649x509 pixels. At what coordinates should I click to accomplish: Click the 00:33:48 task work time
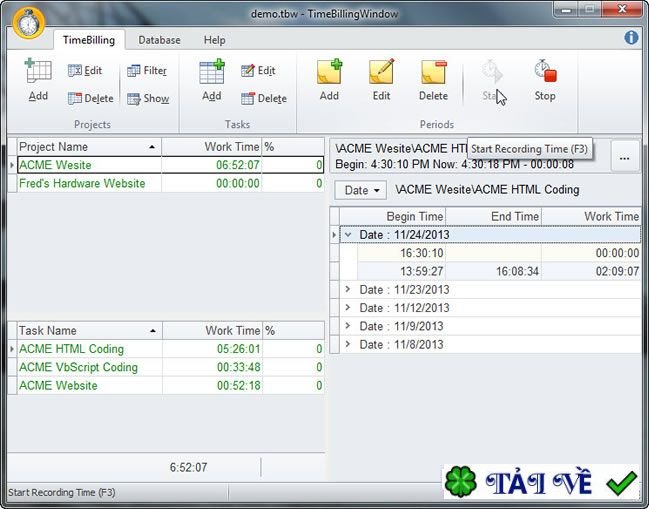tap(212, 367)
